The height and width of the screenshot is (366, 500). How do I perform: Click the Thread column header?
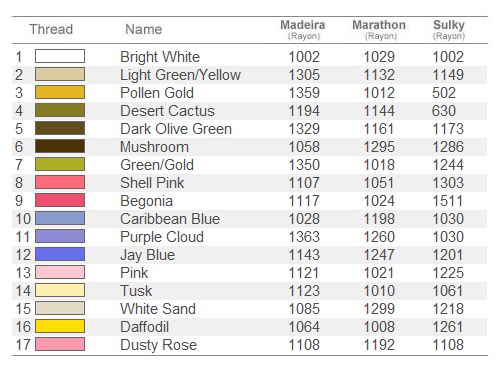[x=51, y=29]
